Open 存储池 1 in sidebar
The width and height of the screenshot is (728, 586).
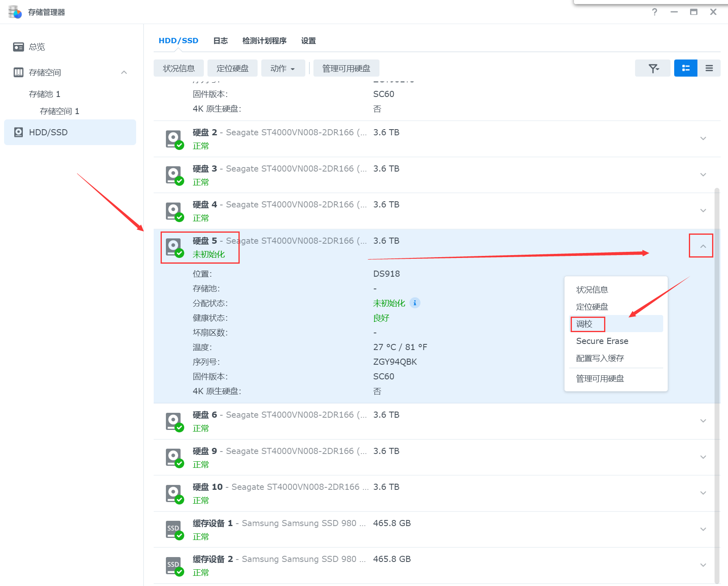(44, 94)
